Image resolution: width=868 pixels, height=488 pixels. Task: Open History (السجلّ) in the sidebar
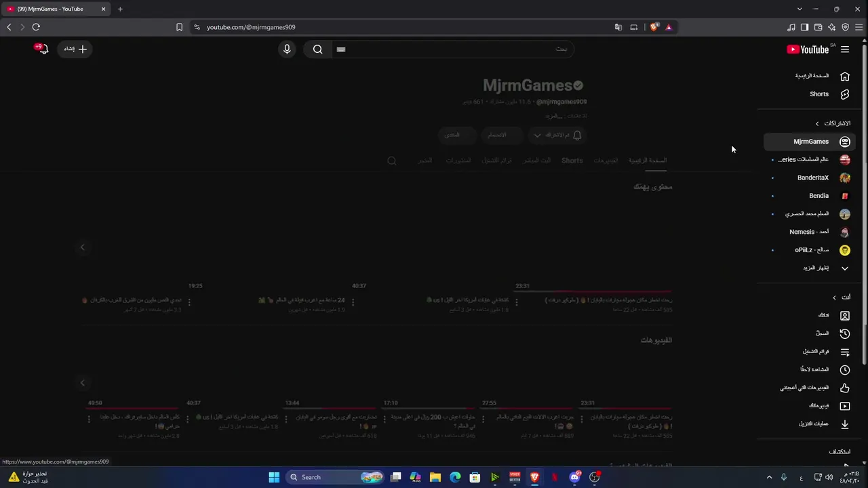tap(811, 333)
